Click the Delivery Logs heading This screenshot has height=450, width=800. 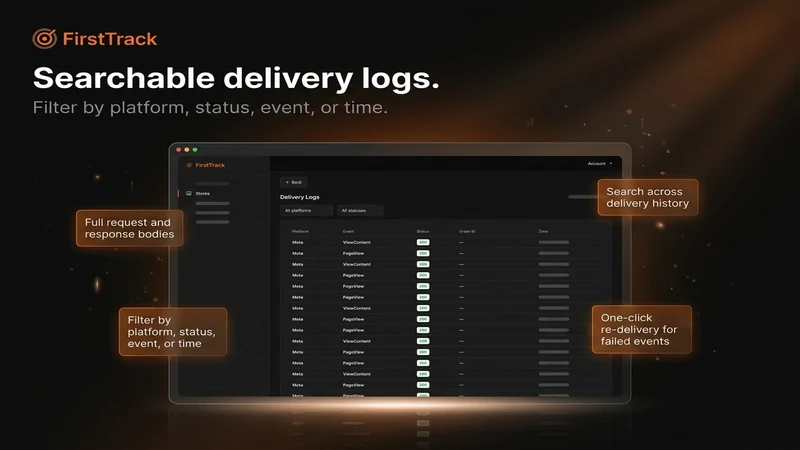click(x=299, y=197)
